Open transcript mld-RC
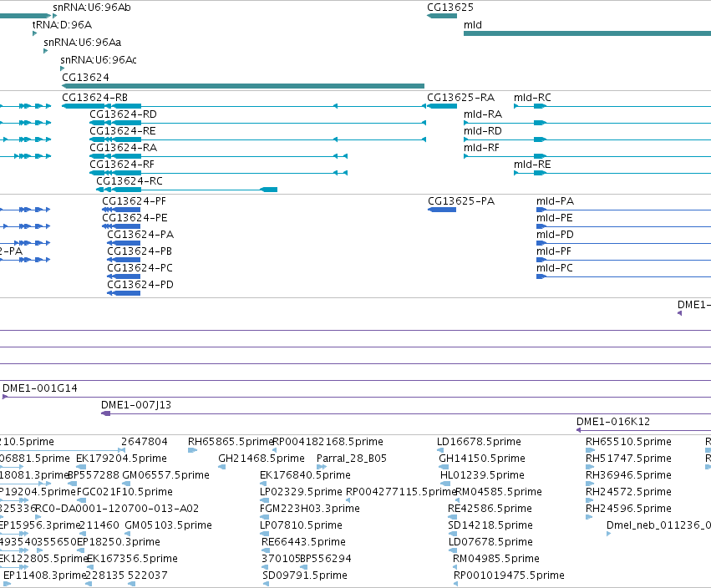This screenshot has width=711, height=588. (532, 98)
